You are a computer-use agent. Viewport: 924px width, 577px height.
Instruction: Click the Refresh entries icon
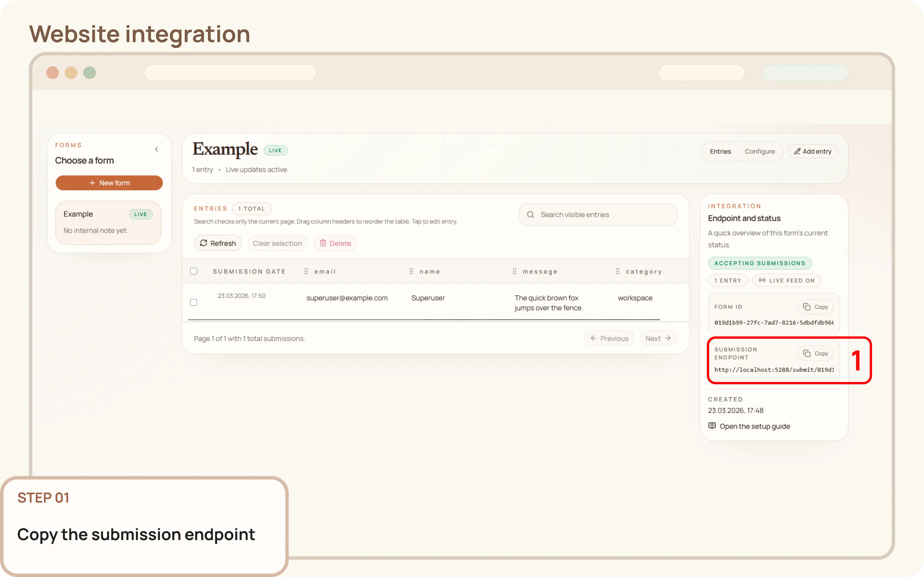pos(204,243)
